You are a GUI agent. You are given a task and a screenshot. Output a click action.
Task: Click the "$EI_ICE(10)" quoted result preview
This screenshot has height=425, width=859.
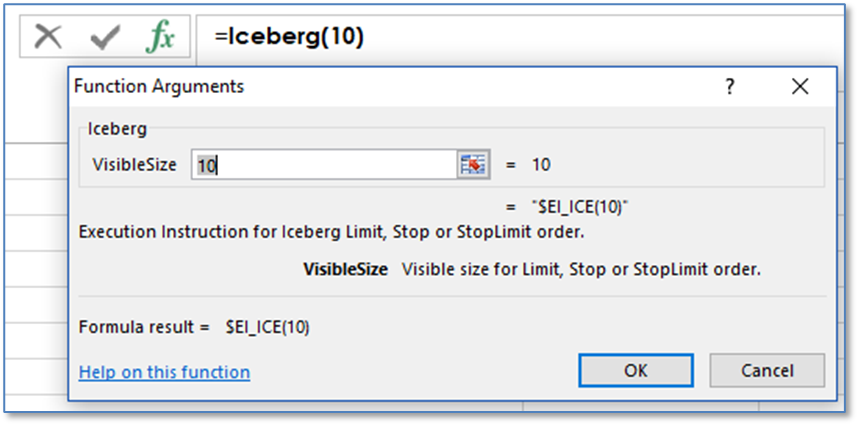click(x=580, y=207)
